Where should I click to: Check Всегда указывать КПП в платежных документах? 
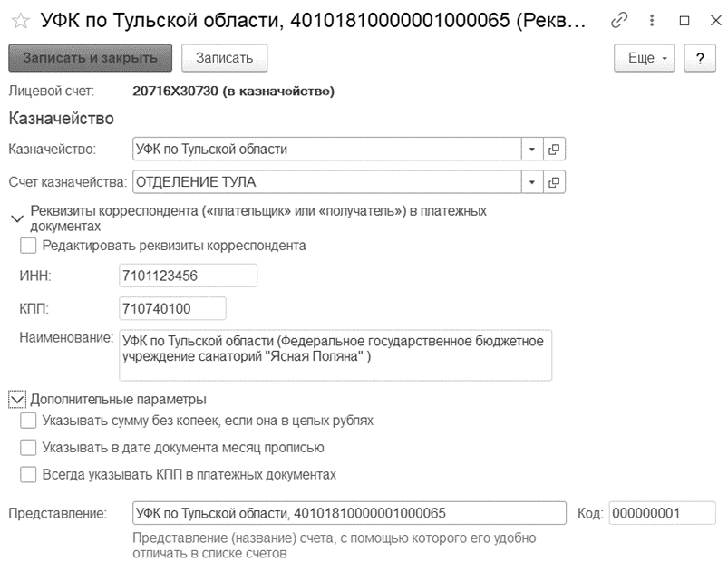pyautogui.click(x=28, y=474)
